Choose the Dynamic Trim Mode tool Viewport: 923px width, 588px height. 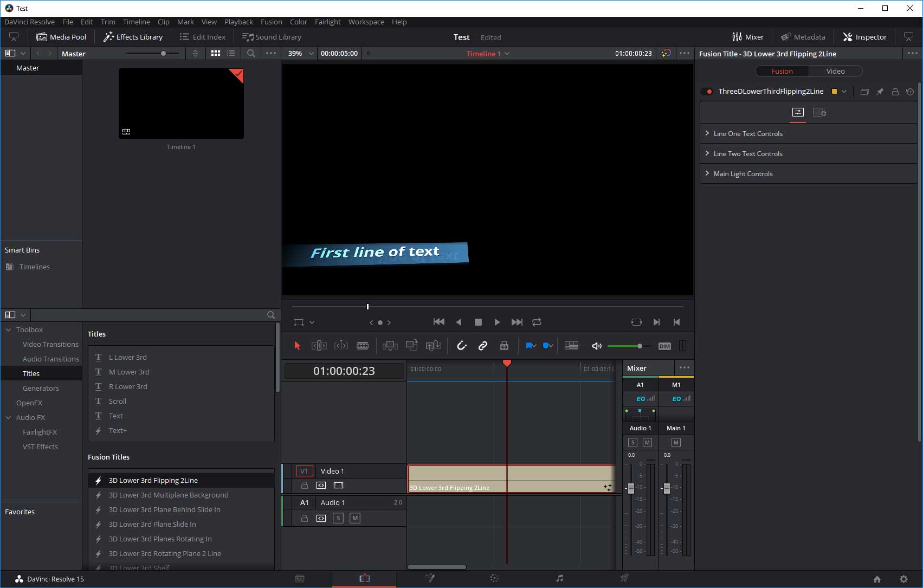341,346
